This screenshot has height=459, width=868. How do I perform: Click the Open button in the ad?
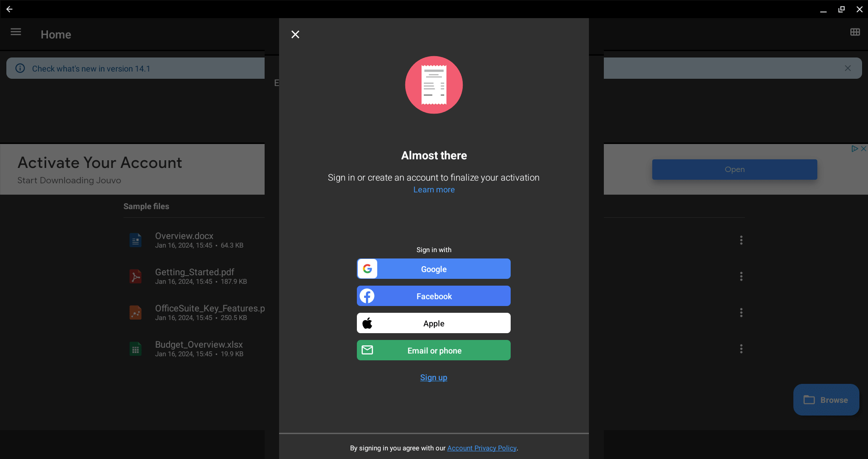click(734, 169)
